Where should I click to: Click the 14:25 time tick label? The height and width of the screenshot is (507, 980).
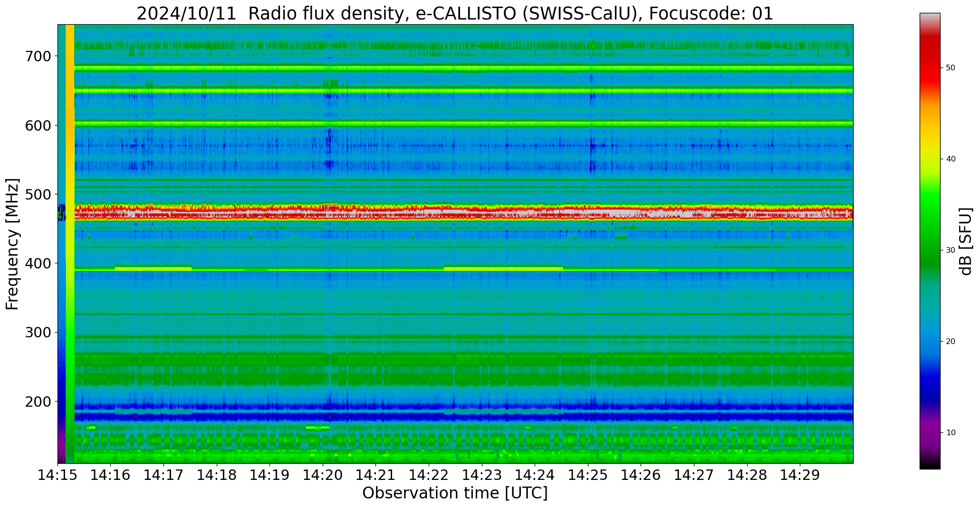[x=588, y=475]
